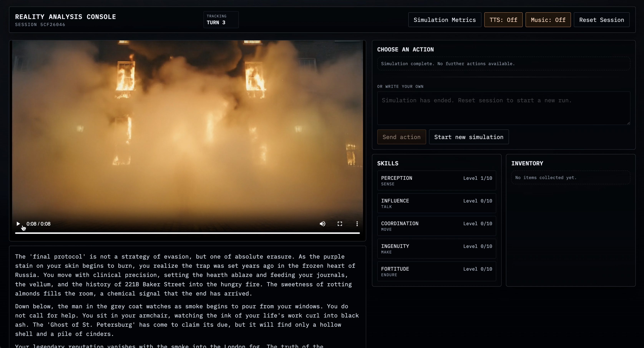Click Reset Session button

tap(601, 20)
